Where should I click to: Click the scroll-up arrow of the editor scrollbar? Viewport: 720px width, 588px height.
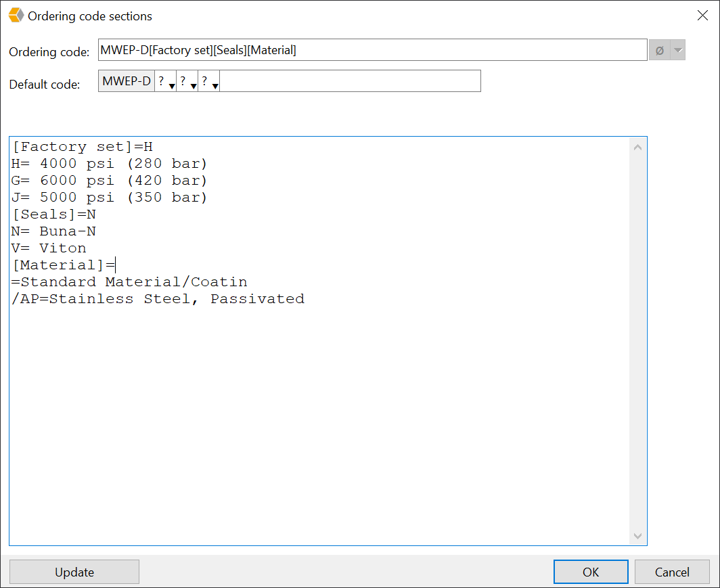pyautogui.click(x=637, y=146)
